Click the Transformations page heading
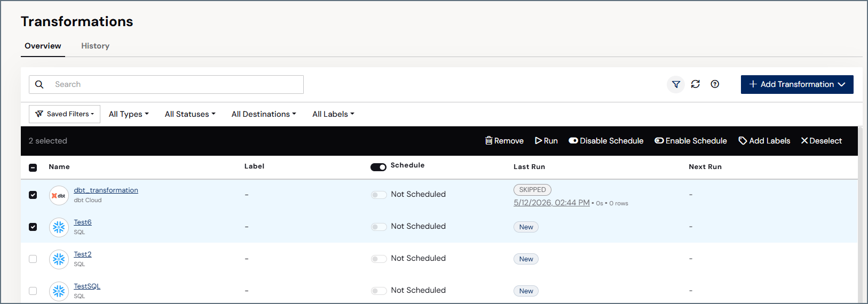Image resolution: width=868 pixels, height=304 pixels. tap(77, 21)
